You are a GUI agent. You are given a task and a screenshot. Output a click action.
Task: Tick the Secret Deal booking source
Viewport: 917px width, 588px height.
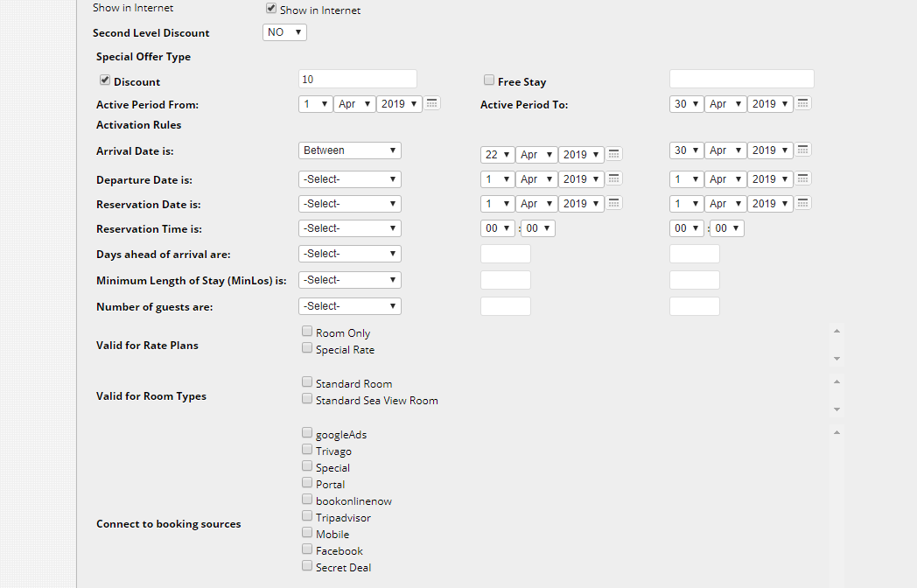(x=307, y=565)
